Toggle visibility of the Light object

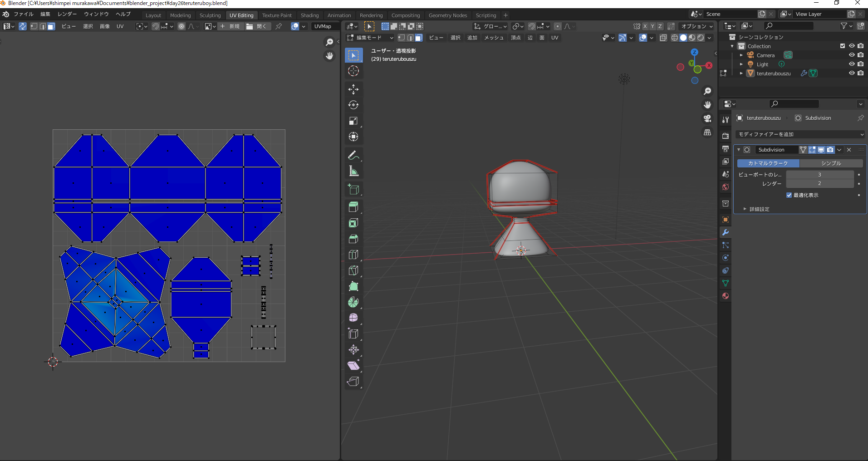[851, 64]
